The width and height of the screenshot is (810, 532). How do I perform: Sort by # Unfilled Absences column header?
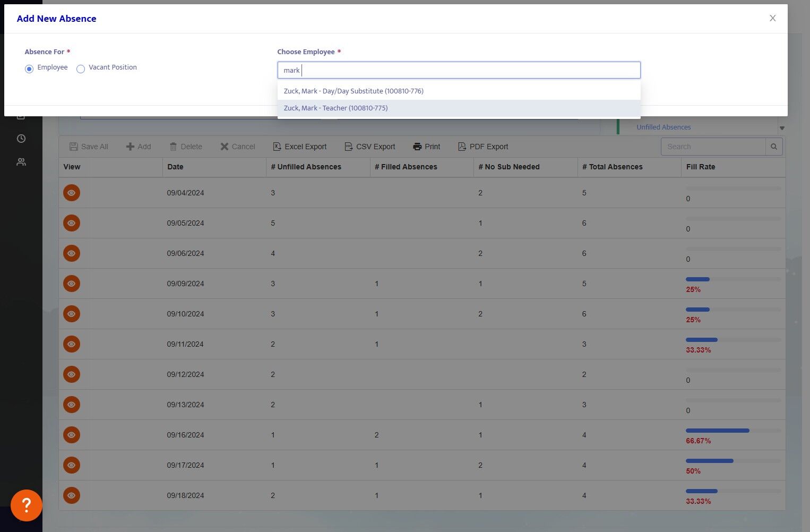click(318, 167)
